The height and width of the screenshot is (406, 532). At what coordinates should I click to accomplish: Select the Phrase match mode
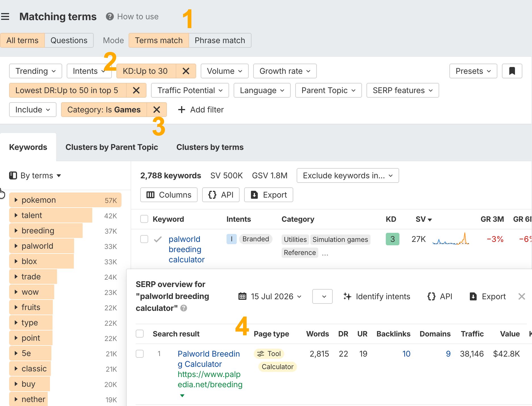coord(220,40)
